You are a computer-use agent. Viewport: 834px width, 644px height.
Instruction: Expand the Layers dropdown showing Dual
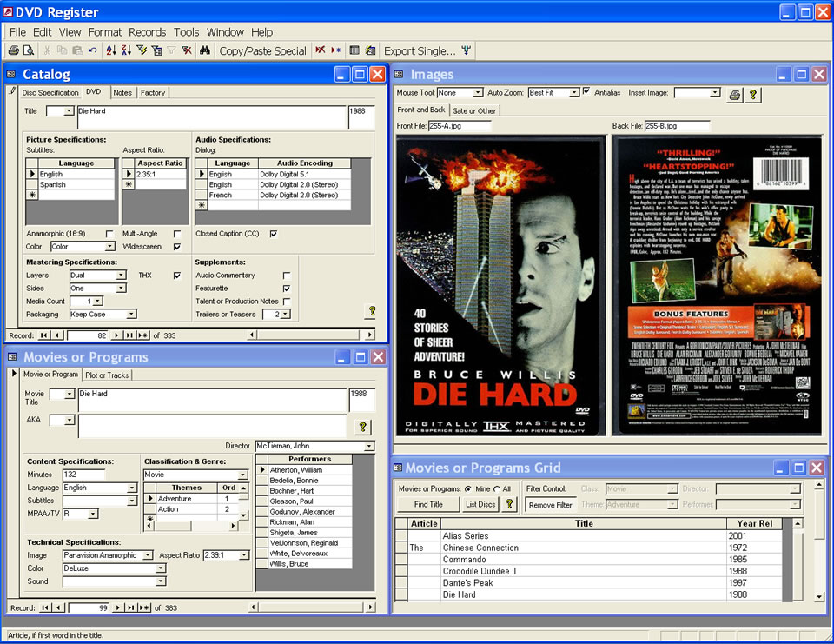tap(122, 276)
